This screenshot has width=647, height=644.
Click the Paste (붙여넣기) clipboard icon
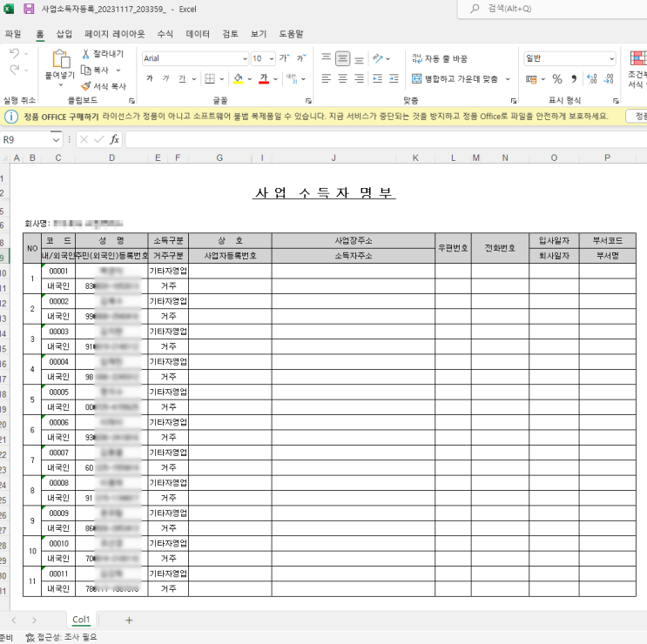(61, 58)
